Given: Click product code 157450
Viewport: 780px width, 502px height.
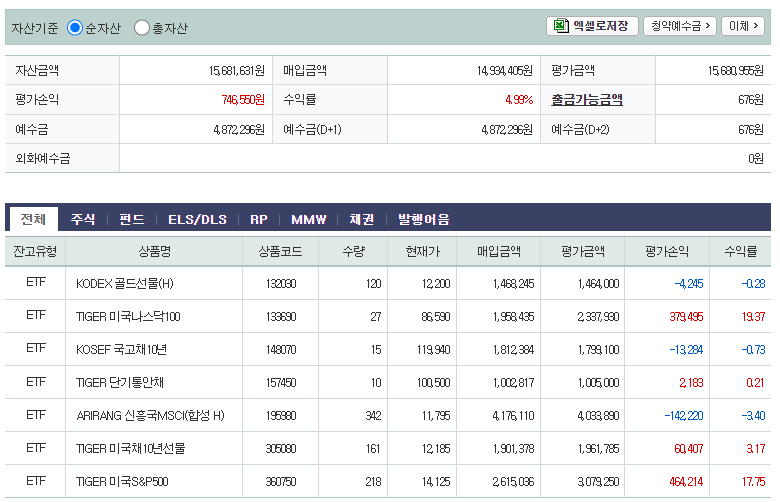Looking at the screenshot, I should [281, 383].
